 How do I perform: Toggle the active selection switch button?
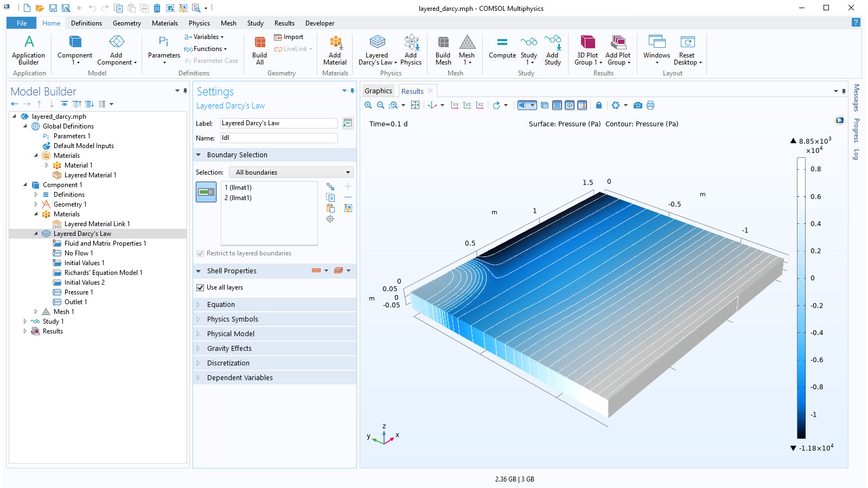point(206,192)
